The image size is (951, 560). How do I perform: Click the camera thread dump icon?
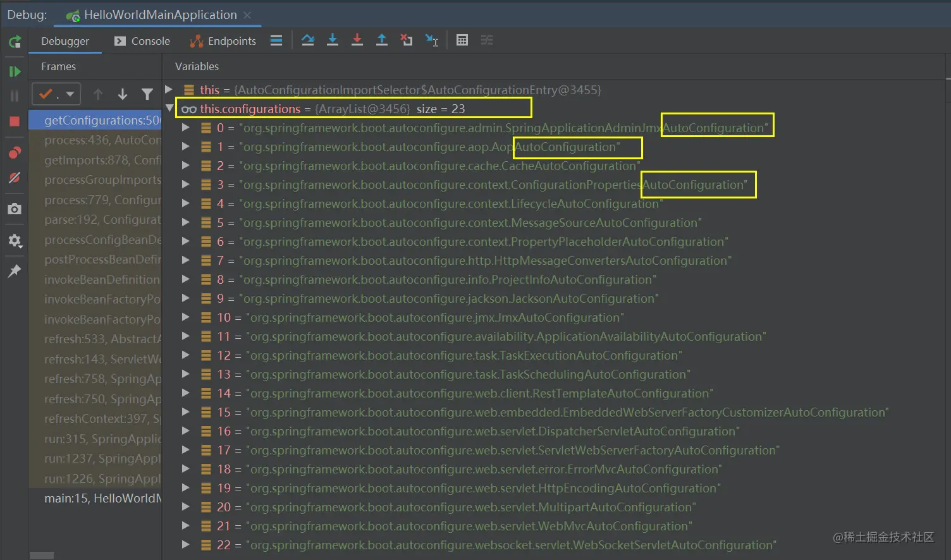(15, 209)
